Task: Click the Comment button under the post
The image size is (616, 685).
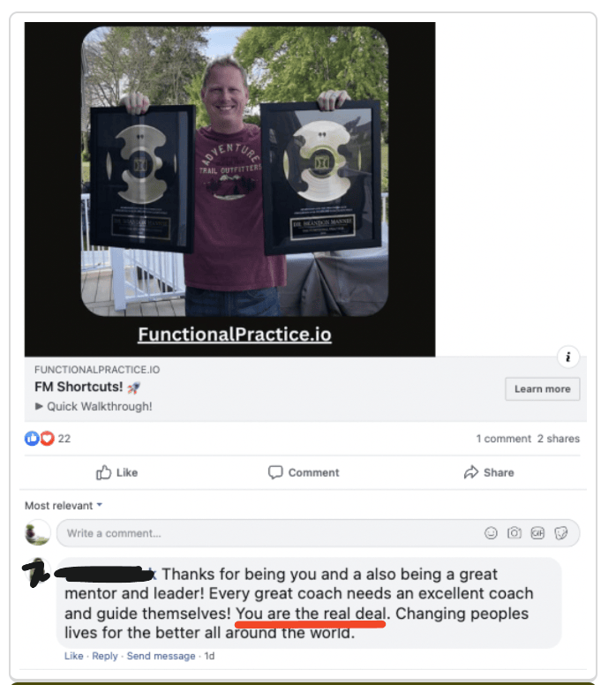Action: pos(304,472)
